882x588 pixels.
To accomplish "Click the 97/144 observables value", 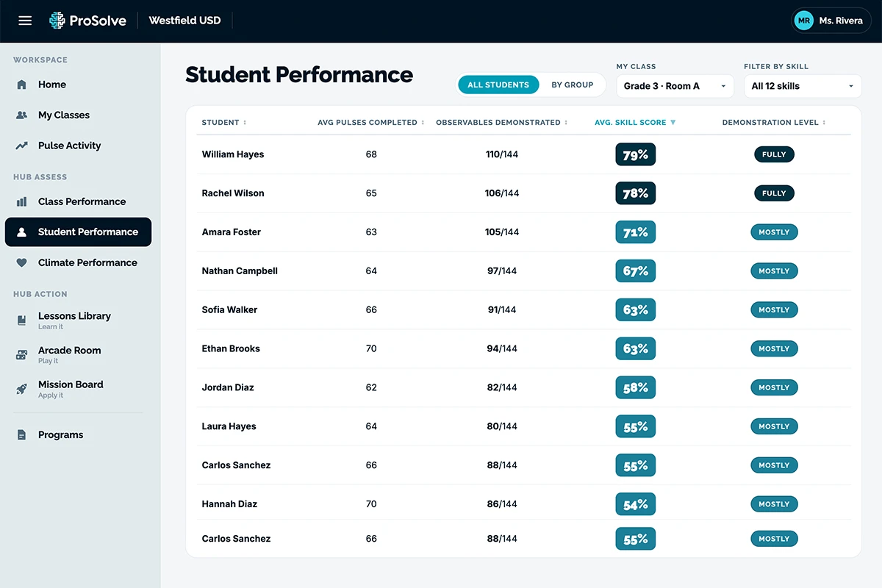I will coord(502,271).
